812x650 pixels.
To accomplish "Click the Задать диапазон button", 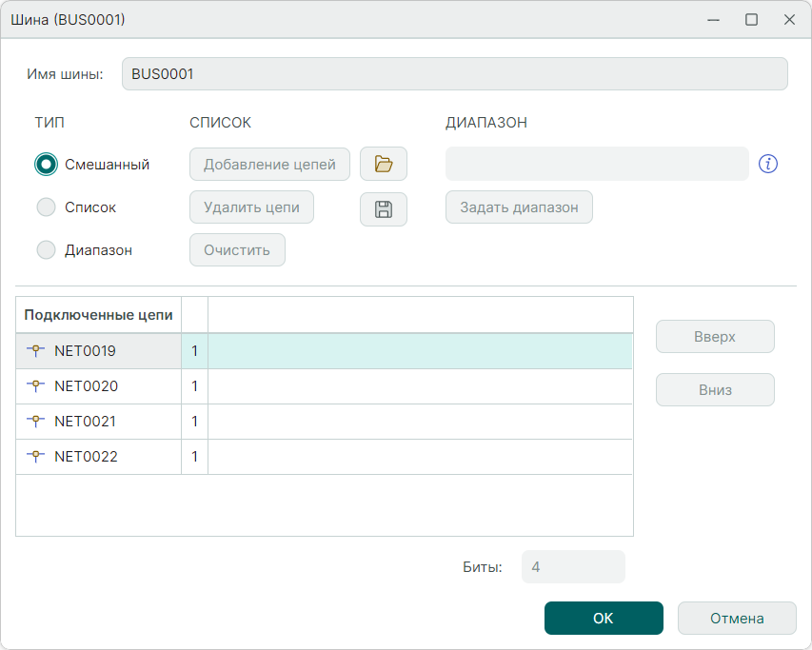I will [519, 207].
